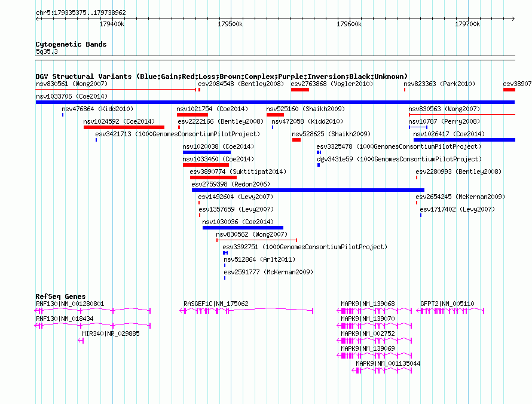
Task: Click the nsv1026417 blue gain bar
Action: (x=464, y=140)
